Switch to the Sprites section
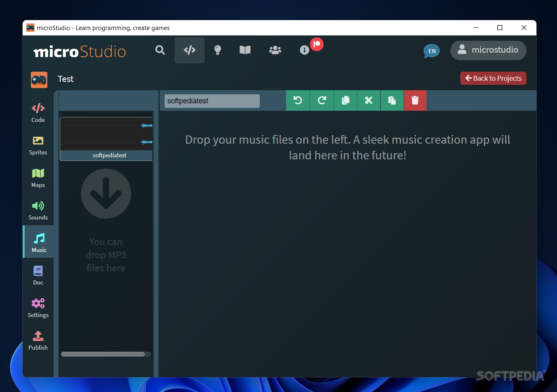The height and width of the screenshot is (392, 557). (x=38, y=145)
